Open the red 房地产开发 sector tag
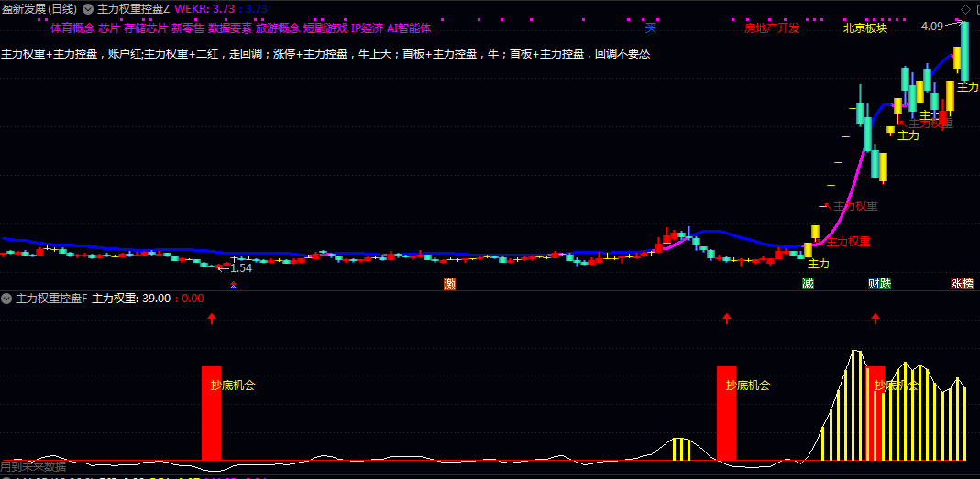 point(772,28)
